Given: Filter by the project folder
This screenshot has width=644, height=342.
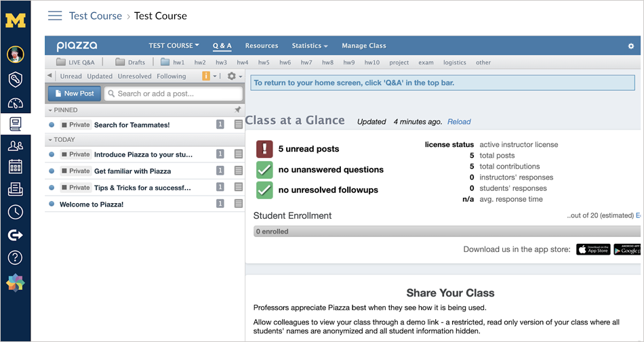Looking at the screenshot, I should coord(399,62).
